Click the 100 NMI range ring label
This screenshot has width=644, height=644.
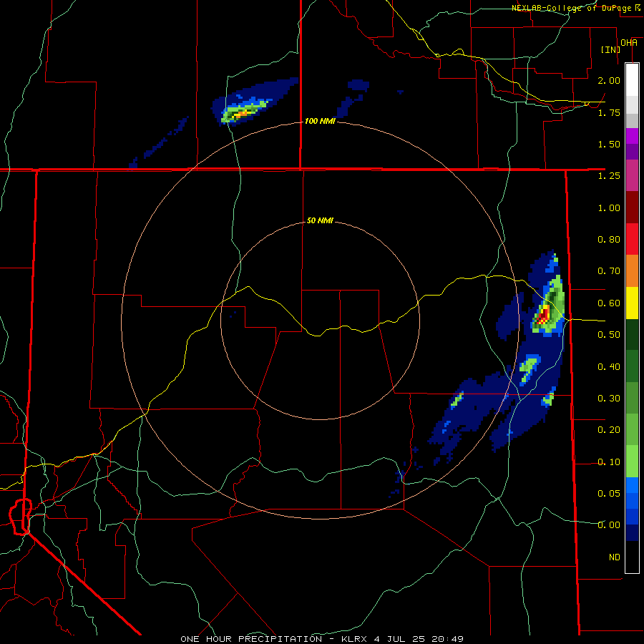tap(320, 121)
